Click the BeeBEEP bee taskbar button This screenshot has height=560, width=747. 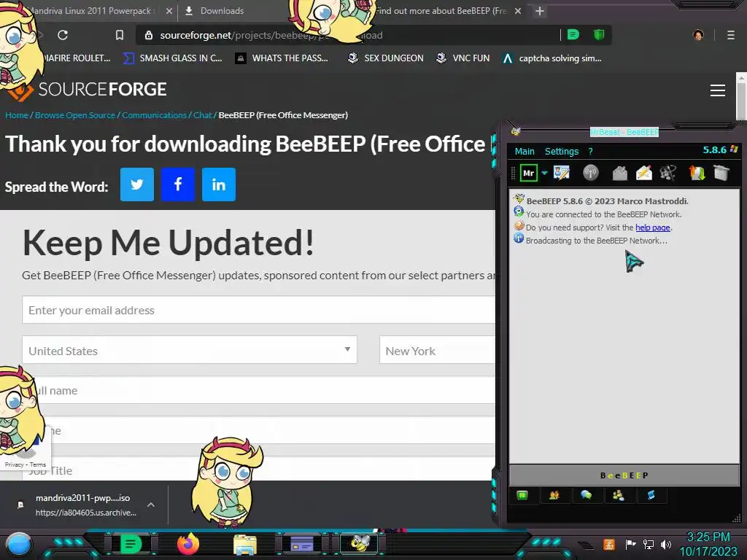(x=360, y=543)
